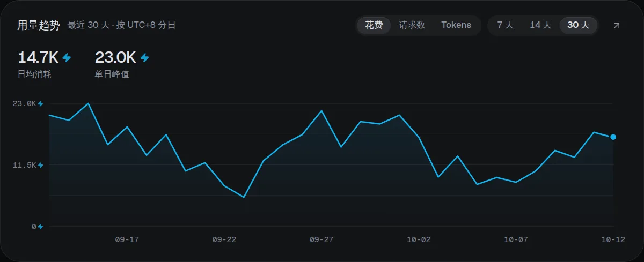Viewport: 644px width, 262px height.
Task: Click the 09-22 x-axis date label
Action: [x=224, y=239]
